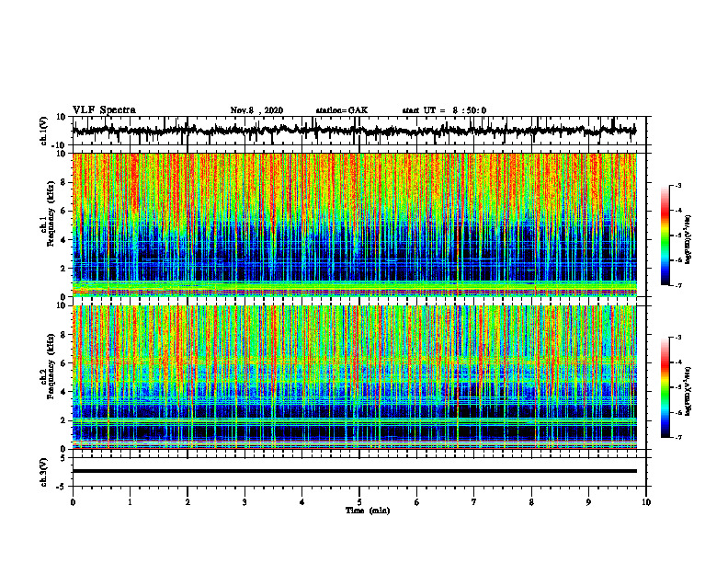728x563 pixels.
Task: Click inside the ch.2 spectrogram panel
Action: click(354, 377)
